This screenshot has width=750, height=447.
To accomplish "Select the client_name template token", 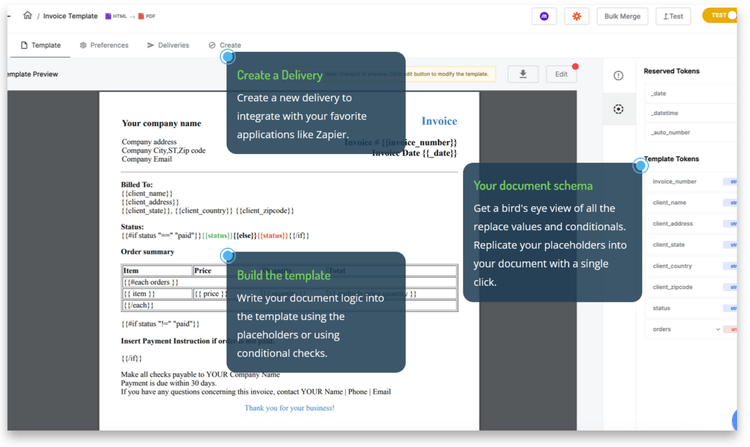I will [x=691, y=203].
